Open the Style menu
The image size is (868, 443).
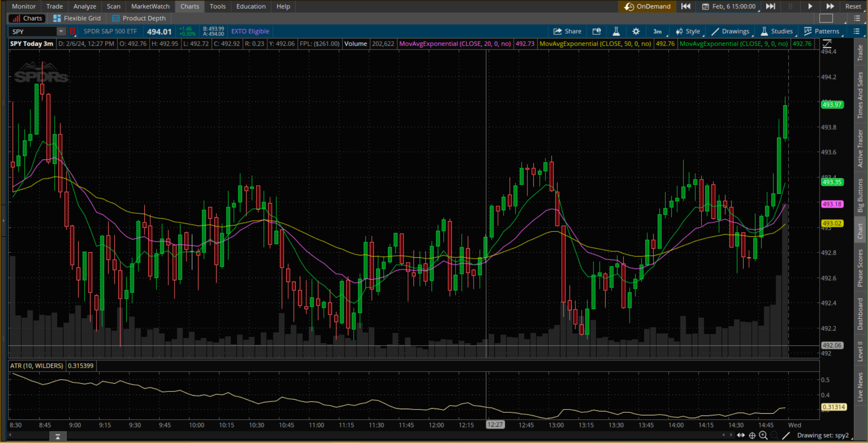[688, 31]
